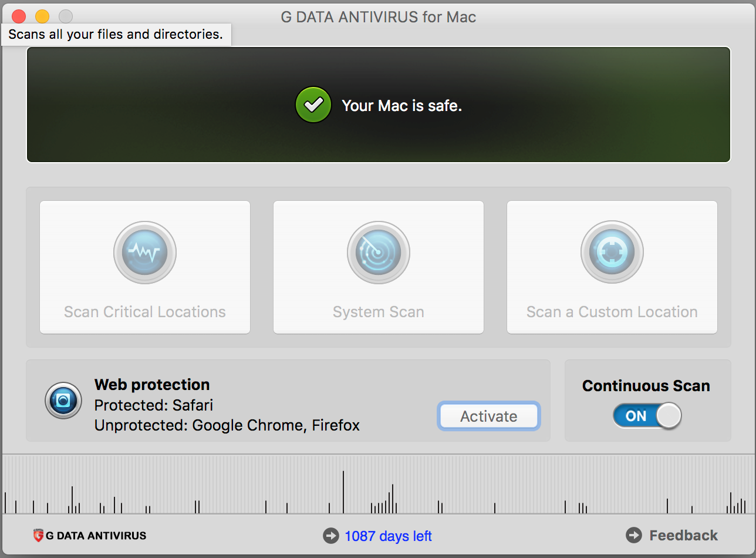
Task: Choose Scan a Custom Location
Action: [x=612, y=267]
